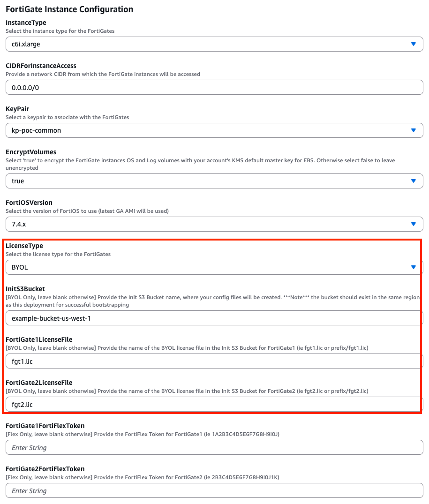Click the 'CIDRForInstanceAccess' field label
429x504 pixels.
click(x=41, y=66)
